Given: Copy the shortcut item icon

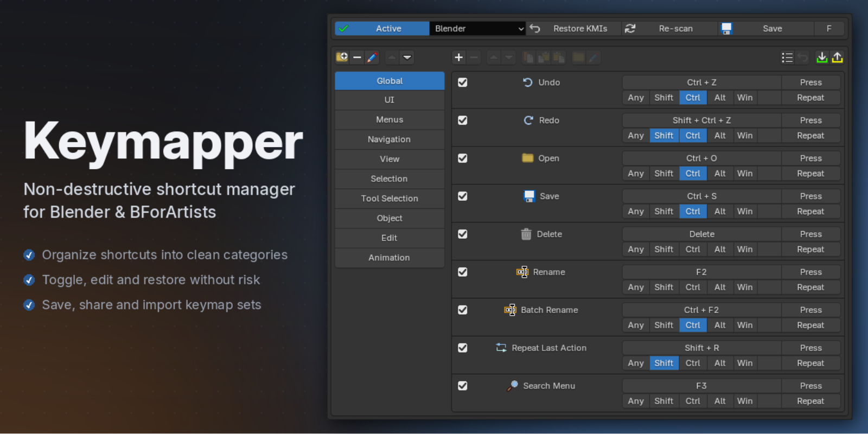Looking at the screenshot, I should pos(528,58).
